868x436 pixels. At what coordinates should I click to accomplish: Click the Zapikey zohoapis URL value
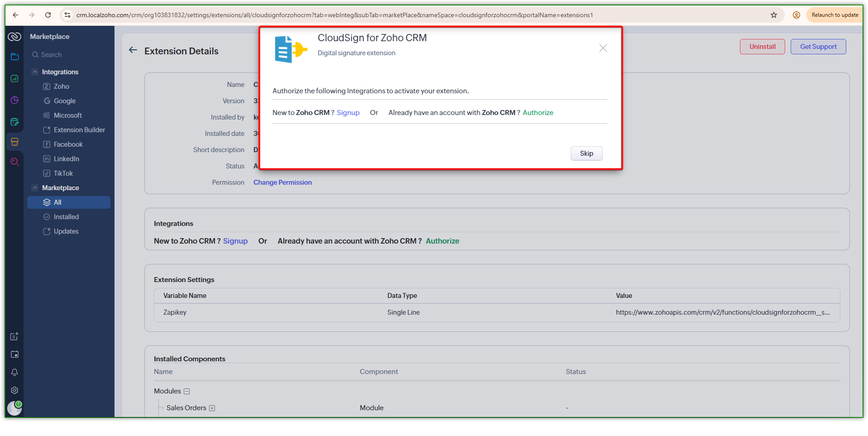point(723,312)
